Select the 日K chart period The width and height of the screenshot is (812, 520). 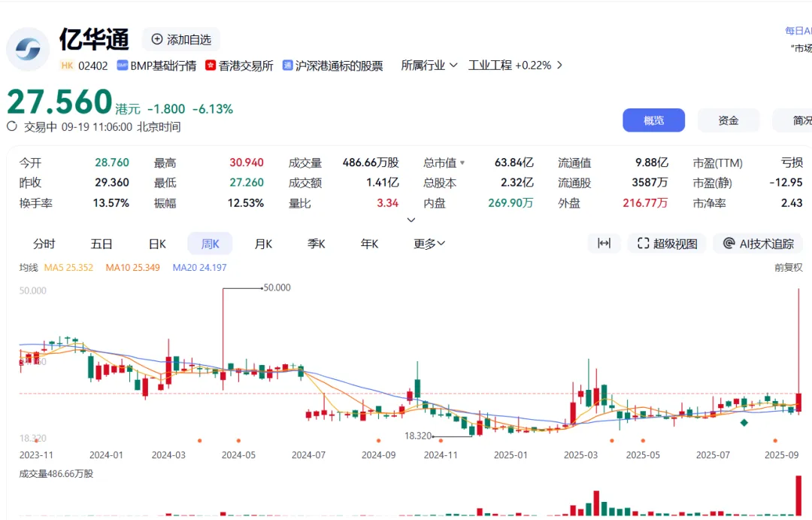pos(157,244)
